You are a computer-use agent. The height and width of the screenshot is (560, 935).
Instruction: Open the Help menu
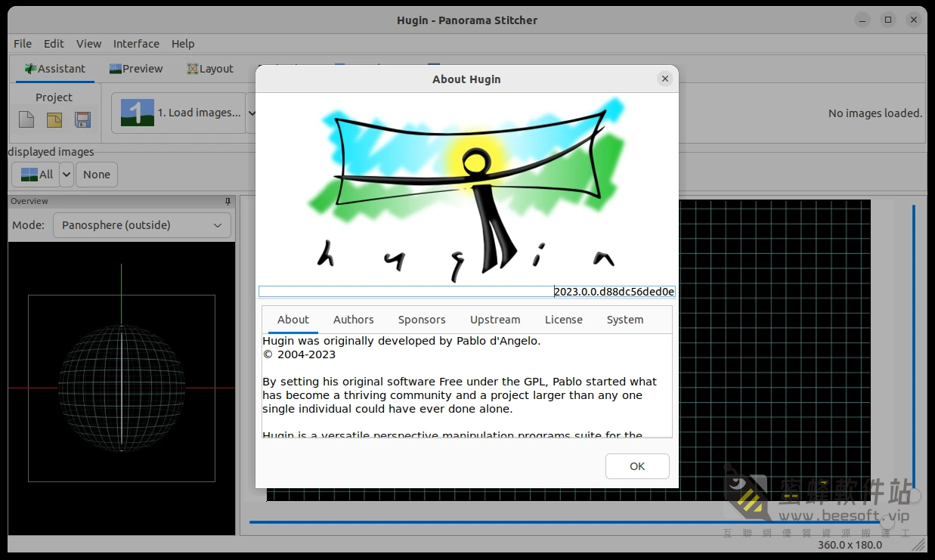click(x=183, y=44)
